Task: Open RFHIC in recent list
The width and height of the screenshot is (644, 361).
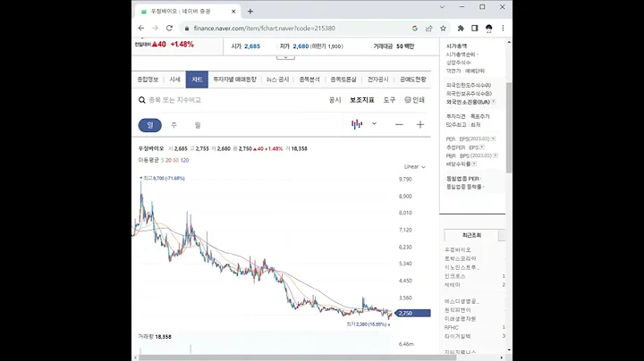Action: (x=452, y=327)
